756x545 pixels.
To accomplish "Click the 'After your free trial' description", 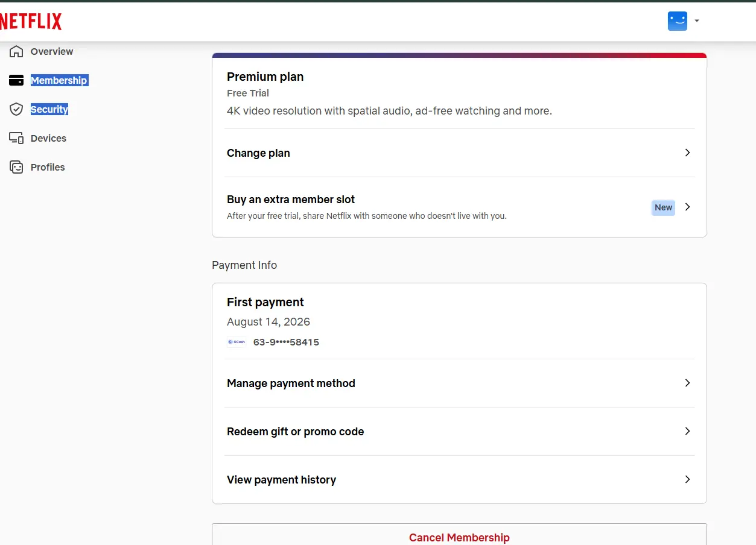I will coord(366,216).
